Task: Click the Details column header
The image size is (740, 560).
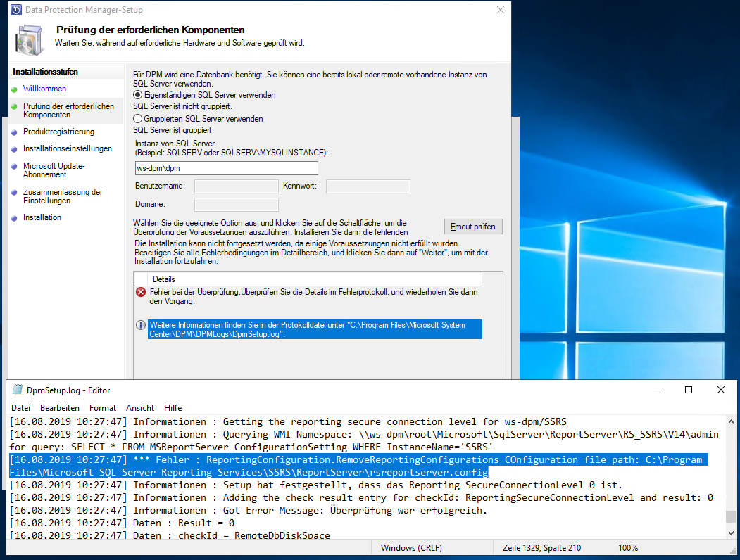Action: [x=315, y=279]
